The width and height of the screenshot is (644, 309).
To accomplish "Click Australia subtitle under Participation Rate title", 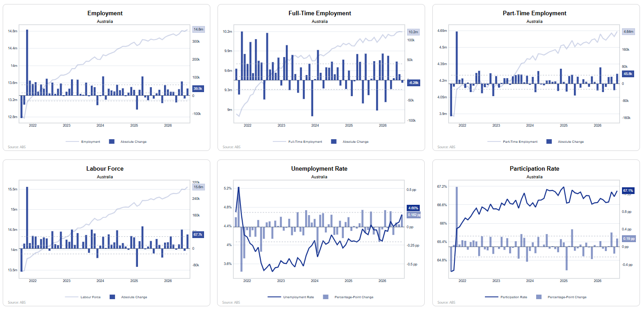I will point(535,177).
